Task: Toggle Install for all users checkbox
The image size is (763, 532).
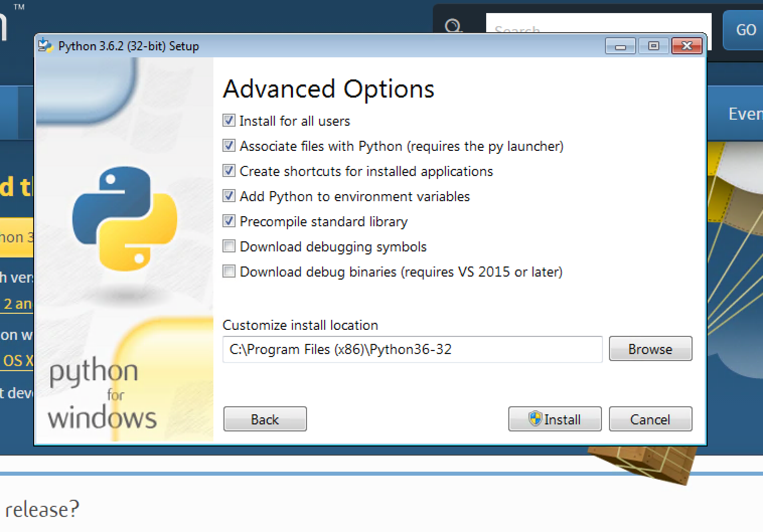Action: pos(229,121)
